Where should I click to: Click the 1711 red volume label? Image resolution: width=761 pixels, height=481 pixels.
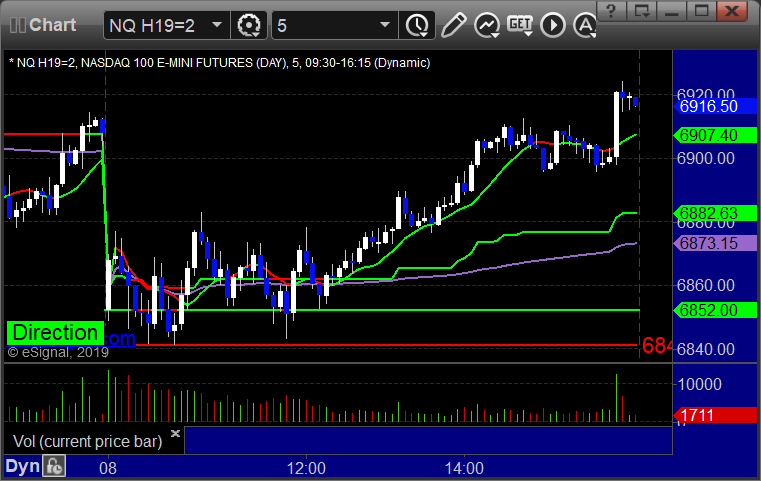[715, 415]
